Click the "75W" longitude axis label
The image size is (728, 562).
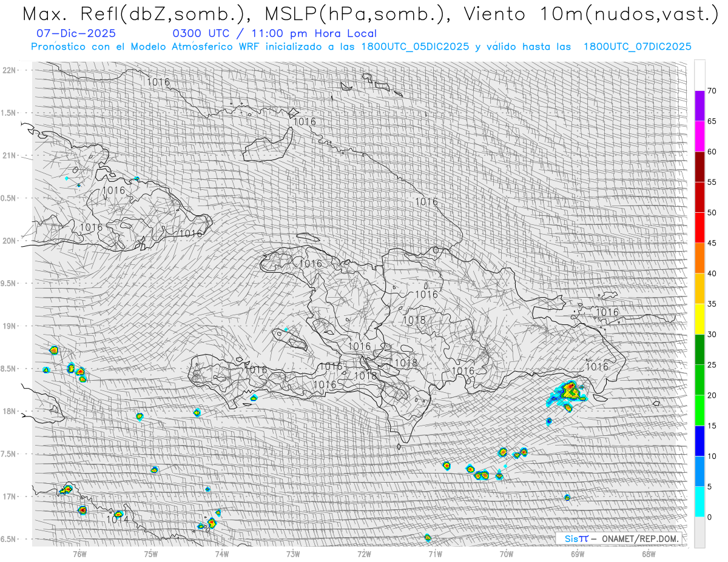151,554
